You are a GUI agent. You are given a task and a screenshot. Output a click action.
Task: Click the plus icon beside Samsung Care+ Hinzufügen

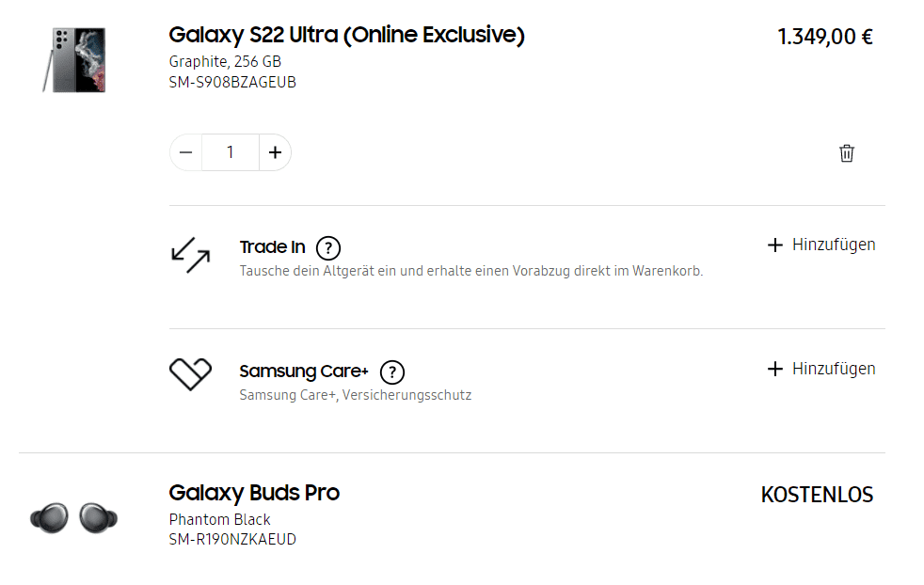tap(775, 369)
